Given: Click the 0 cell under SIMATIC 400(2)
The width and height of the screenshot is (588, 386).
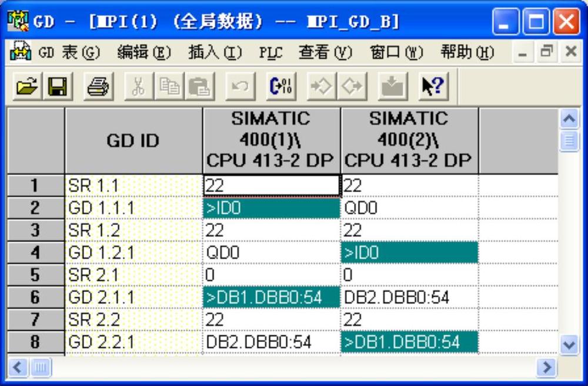Looking at the screenshot, I should 409,275.
